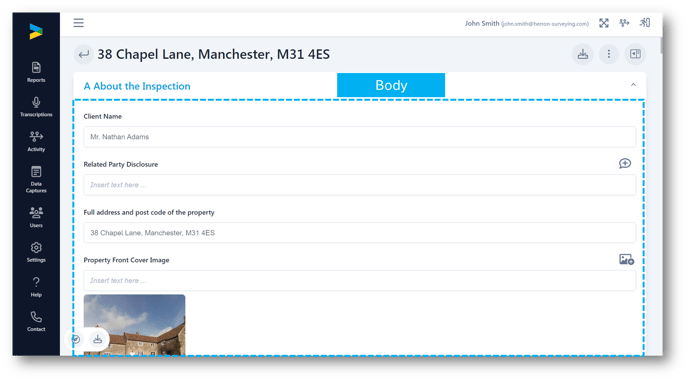Toggle the side panel layout button
Image resolution: width=688 pixels, height=381 pixels.
click(x=635, y=54)
